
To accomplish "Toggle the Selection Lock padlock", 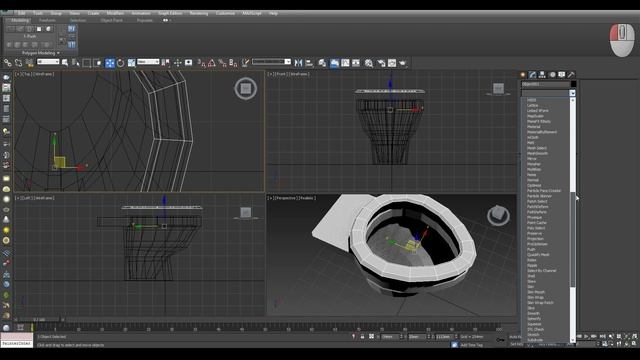I will (362, 337).
